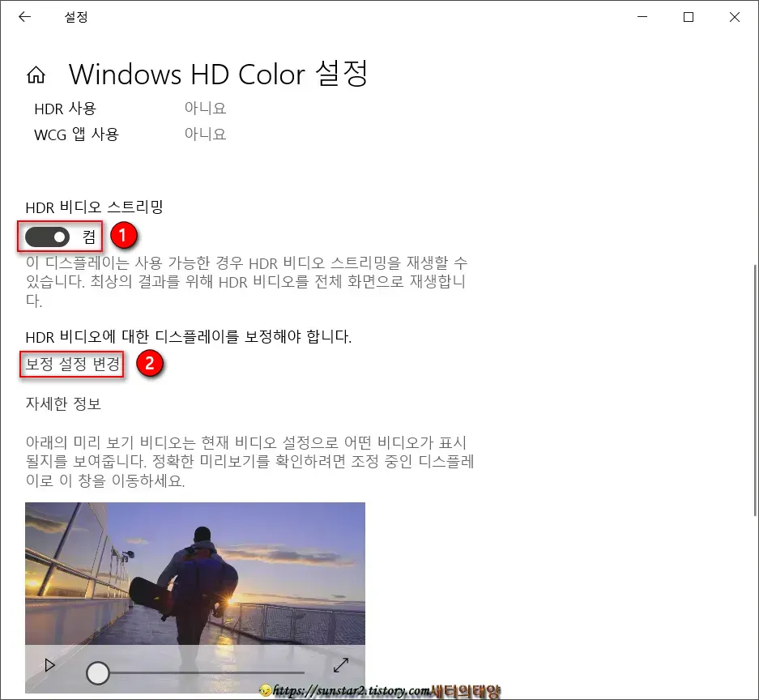This screenshot has width=759, height=700.
Task: Click the red circled badge numbered 1
Action: [x=122, y=236]
